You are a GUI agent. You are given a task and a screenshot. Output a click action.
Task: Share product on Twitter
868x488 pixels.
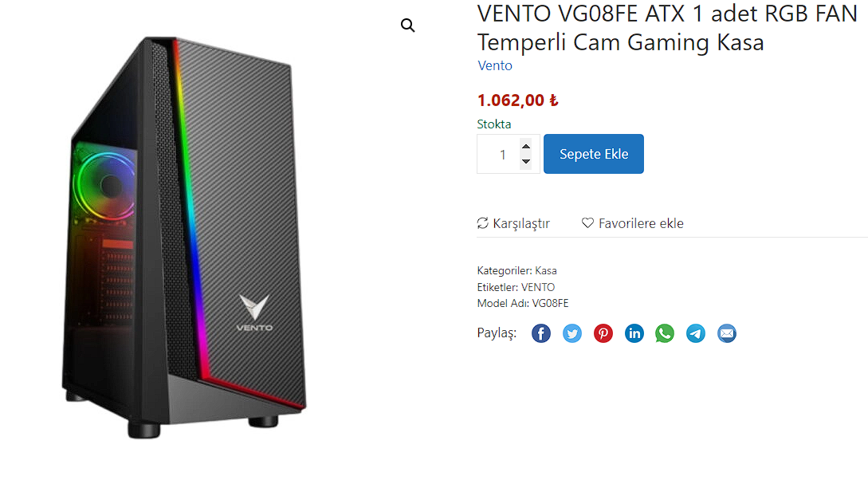(571, 333)
